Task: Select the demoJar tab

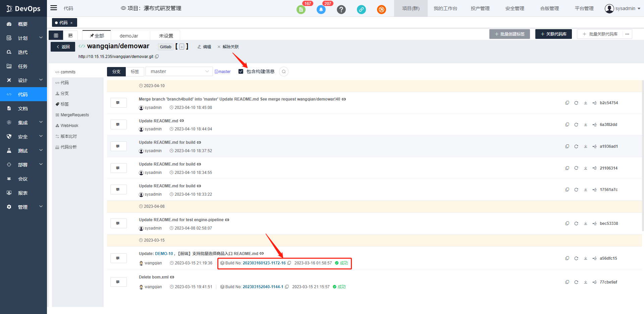Action: pyautogui.click(x=129, y=36)
